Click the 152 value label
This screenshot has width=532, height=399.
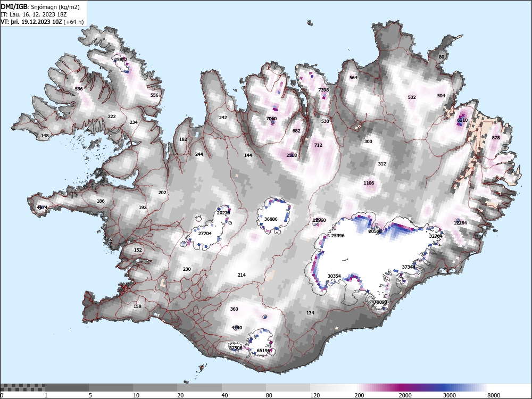coord(138,250)
